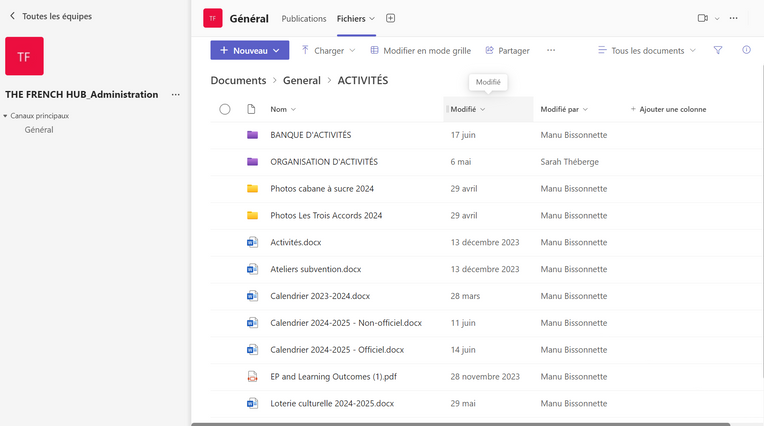Click the BANQUE D'ACTIVITÉS folder icon
The image size is (764, 426).
[x=252, y=135]
